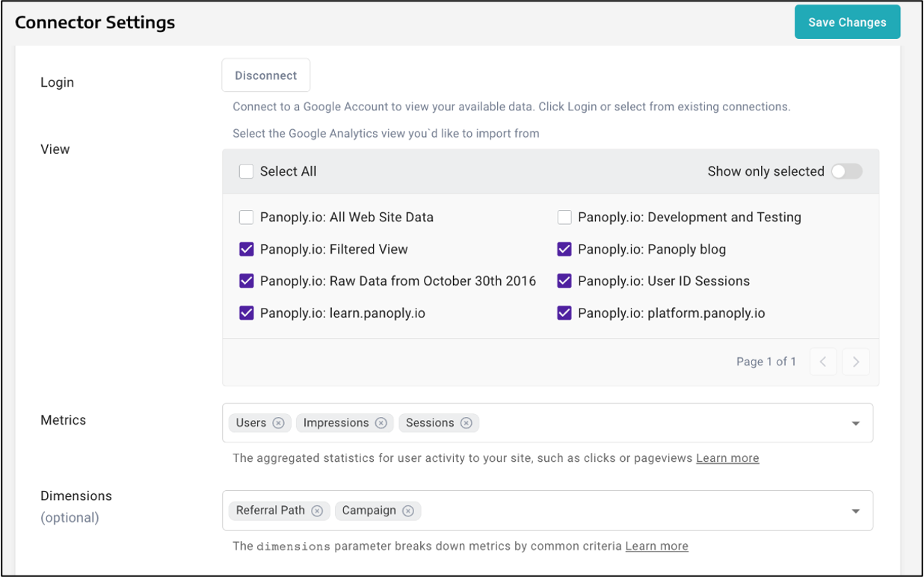The image size is (924, 577).
Task: Click 'Connect to a Google Account' text
Action: click(x=511, y=107)
